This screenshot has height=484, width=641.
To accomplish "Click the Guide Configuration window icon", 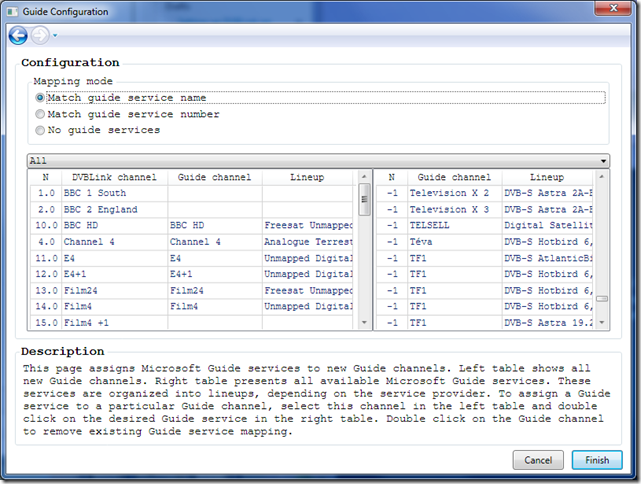I will 13,11.
